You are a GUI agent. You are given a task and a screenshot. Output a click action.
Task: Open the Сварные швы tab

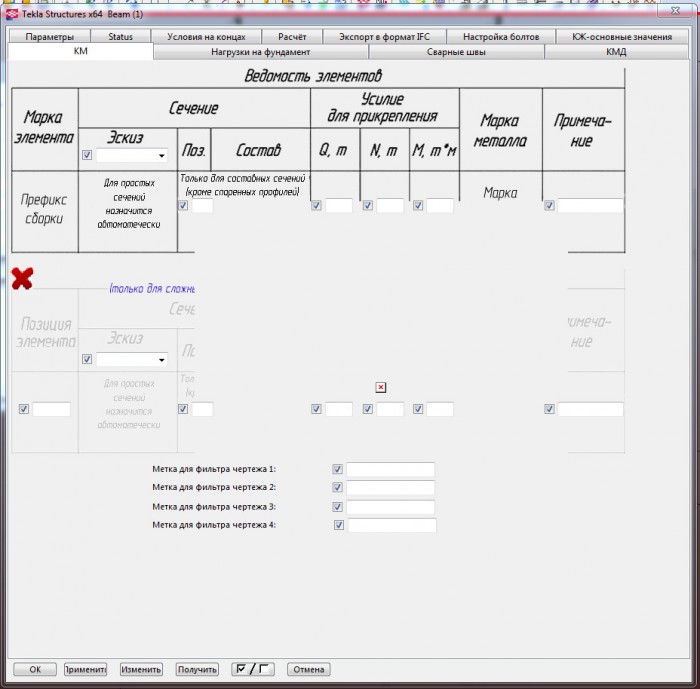(x=456, y=52)
